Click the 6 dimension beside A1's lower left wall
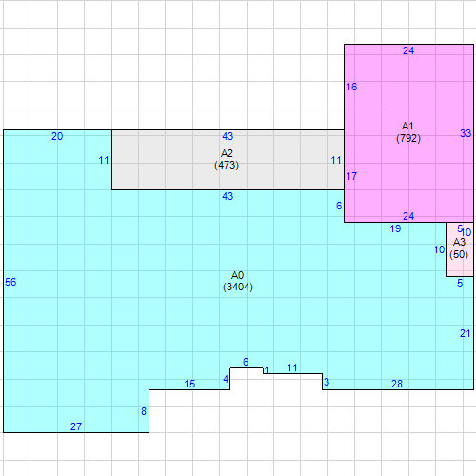Image resolution: width=476 pixels, height=476 pixels. (x=339, y=206)
